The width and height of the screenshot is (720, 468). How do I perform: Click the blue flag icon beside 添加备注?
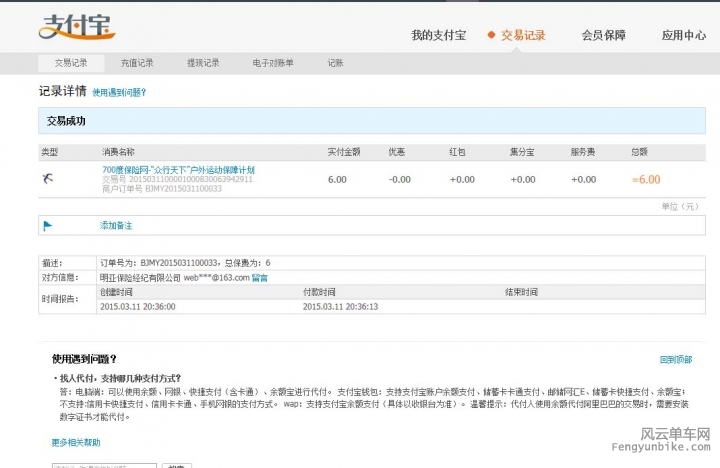47,226
